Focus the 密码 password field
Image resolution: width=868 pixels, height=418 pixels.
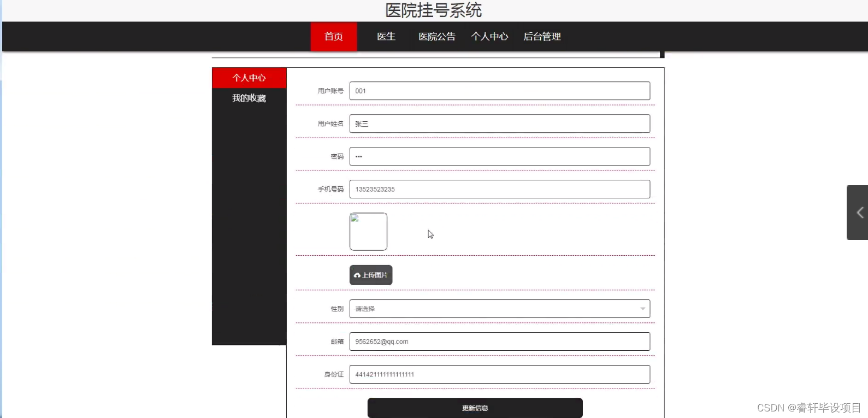[x=500, y=156]
